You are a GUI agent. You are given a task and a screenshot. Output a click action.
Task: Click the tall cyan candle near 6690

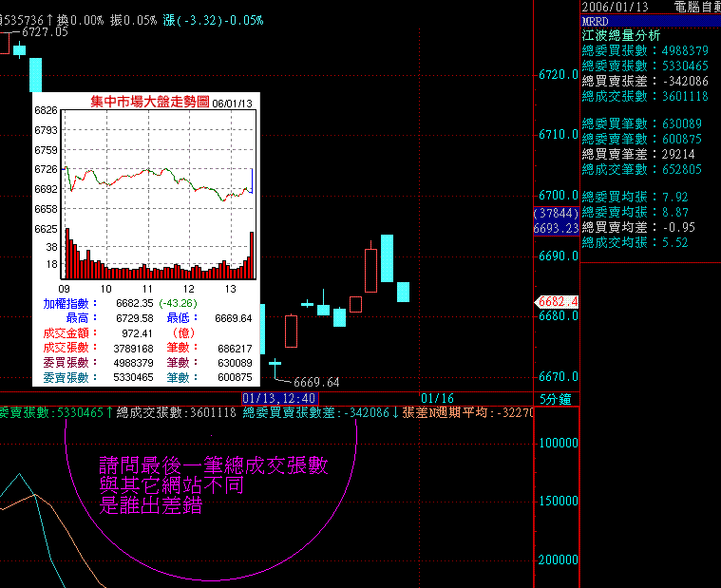click(387, 258)
